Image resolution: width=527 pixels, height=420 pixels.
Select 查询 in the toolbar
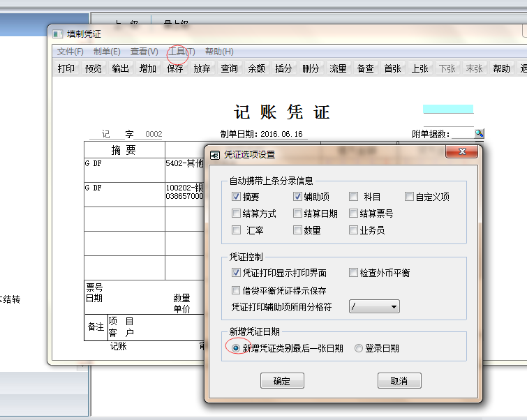coord(230,68)
